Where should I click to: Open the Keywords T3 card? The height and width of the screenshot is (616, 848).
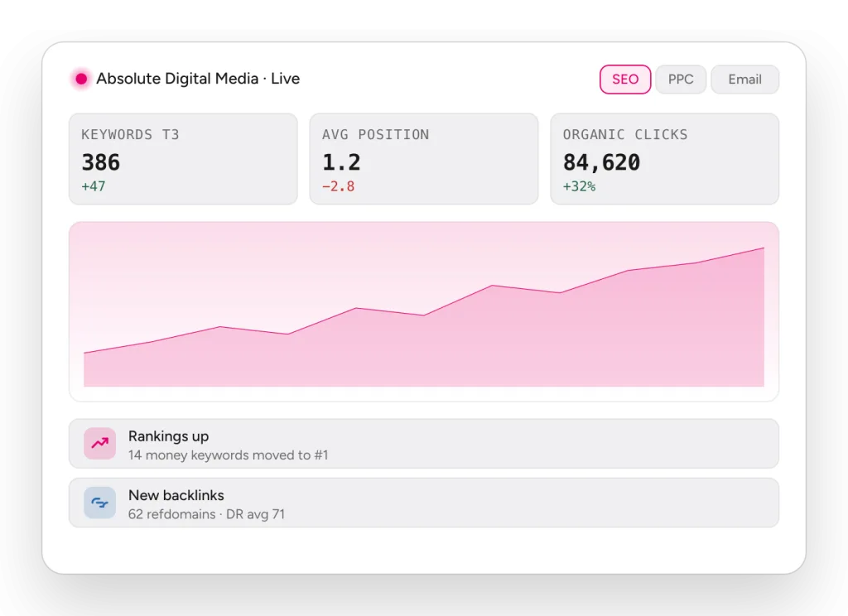point(183,159)
